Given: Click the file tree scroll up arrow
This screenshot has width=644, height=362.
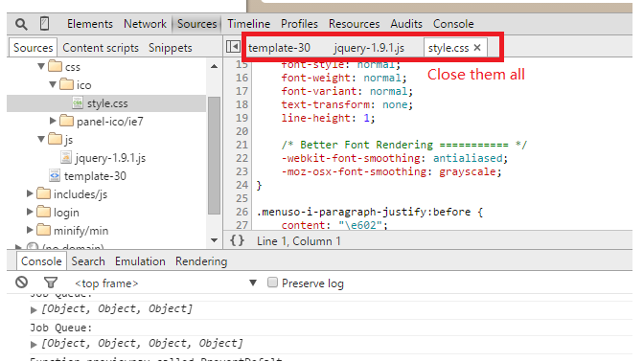Looking at the screenshot, I should (214, 66).
